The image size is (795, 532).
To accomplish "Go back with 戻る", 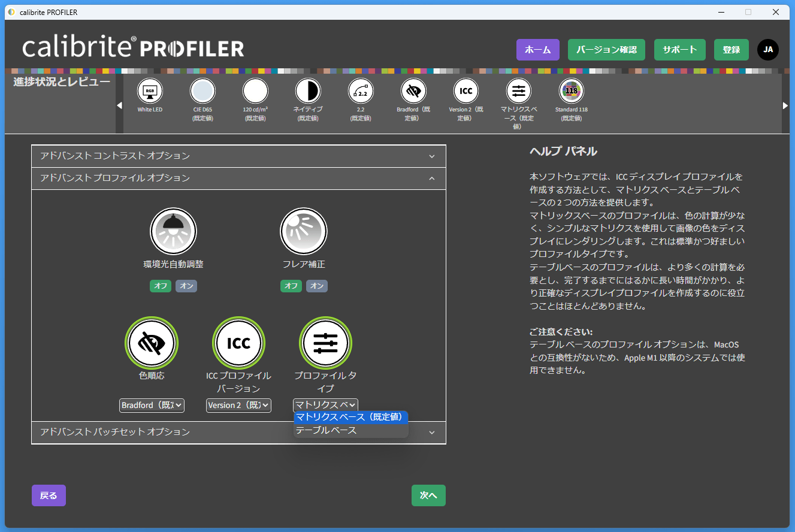I will tap(49, 495).
